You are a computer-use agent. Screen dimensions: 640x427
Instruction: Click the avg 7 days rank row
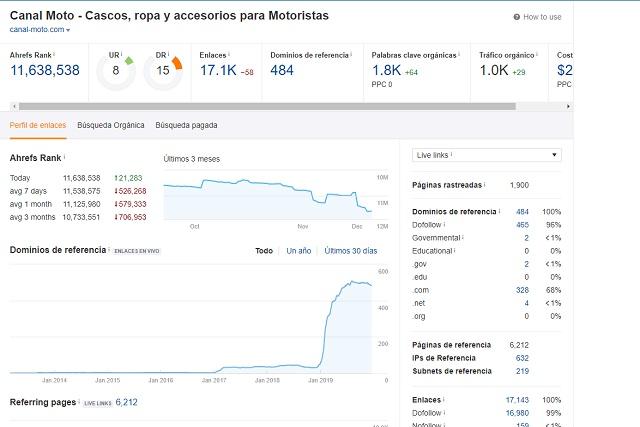78,191
